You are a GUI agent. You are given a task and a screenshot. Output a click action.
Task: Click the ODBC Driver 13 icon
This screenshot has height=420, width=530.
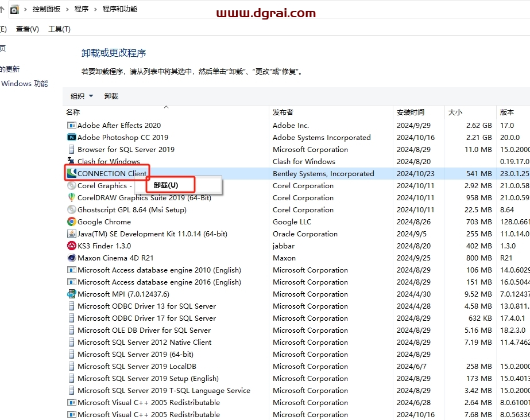(71, 306)
